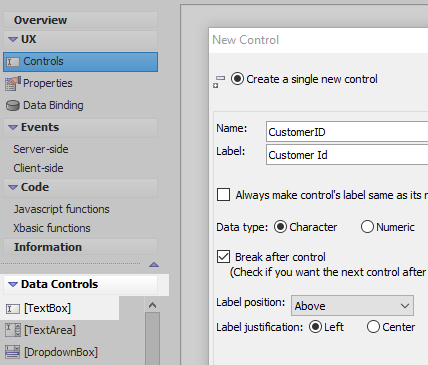Viewport: 428px width, 365px height.
Task: Open the Overview section
Action: (80, 20)
